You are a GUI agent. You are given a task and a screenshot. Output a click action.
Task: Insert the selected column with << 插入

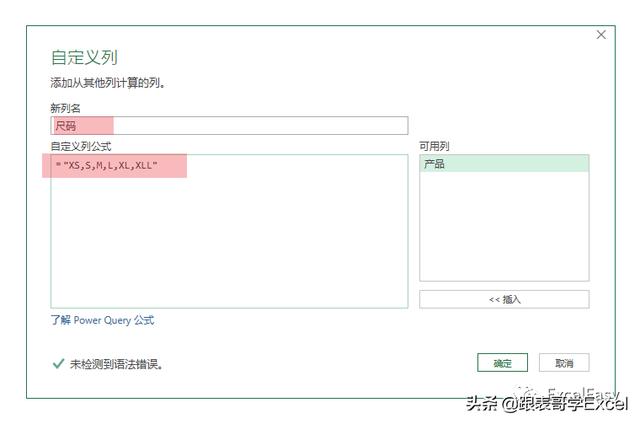point(504,300)
